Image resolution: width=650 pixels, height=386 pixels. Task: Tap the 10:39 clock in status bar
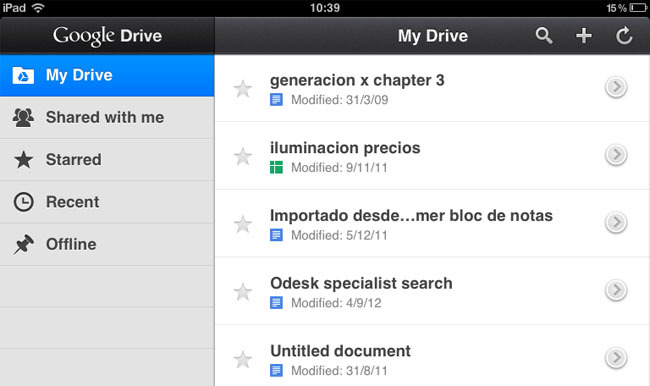click(325, 8)
